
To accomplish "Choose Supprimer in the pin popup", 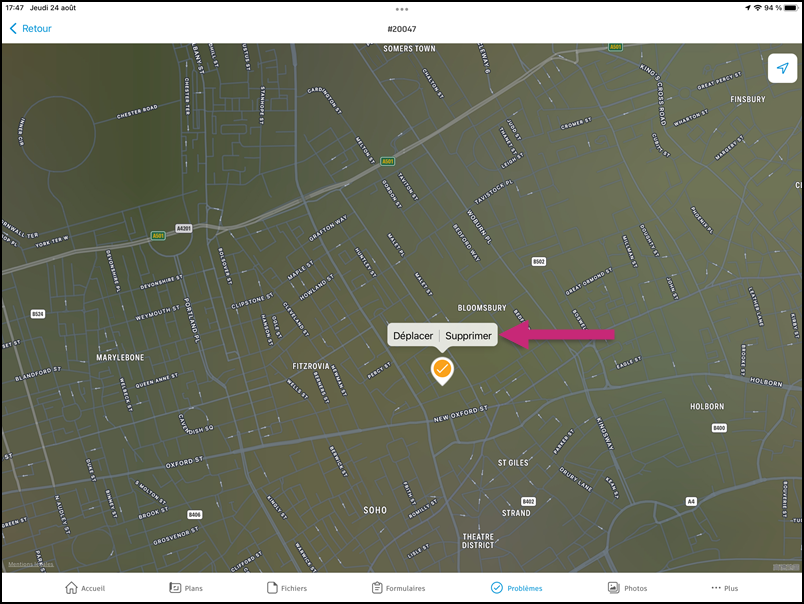I will point(468,336).
